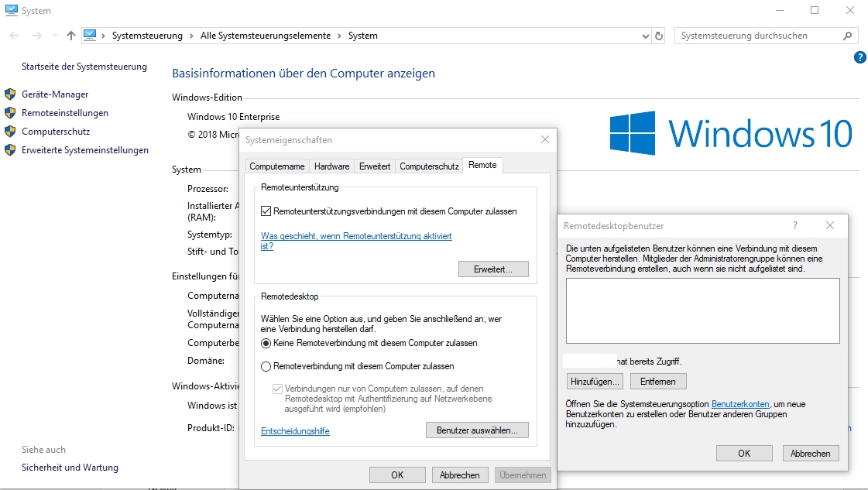Screen dimensions: 868x490
Task: Open link Was geschieht, wenn Remoteunterstützung aktiviert ist
Action: tap(356, 241)
